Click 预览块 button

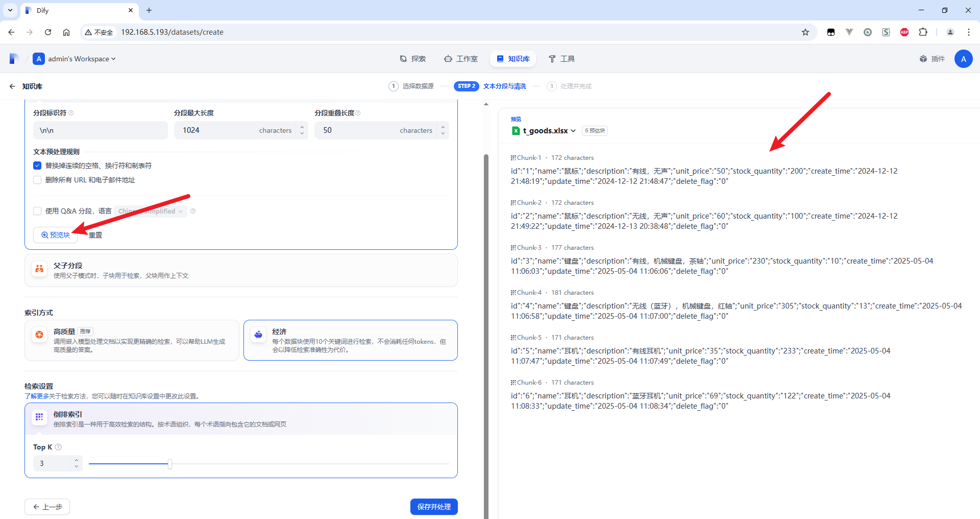coord(56,235)
